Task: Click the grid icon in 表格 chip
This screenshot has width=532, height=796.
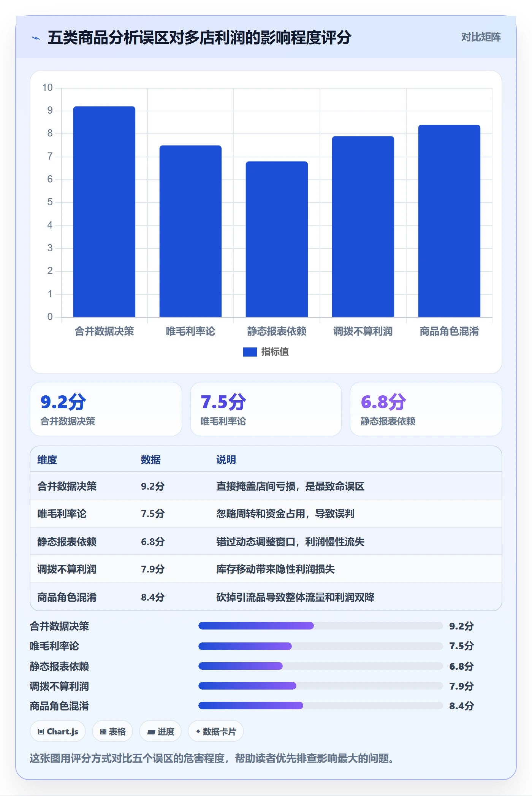Action: point(103,732)
